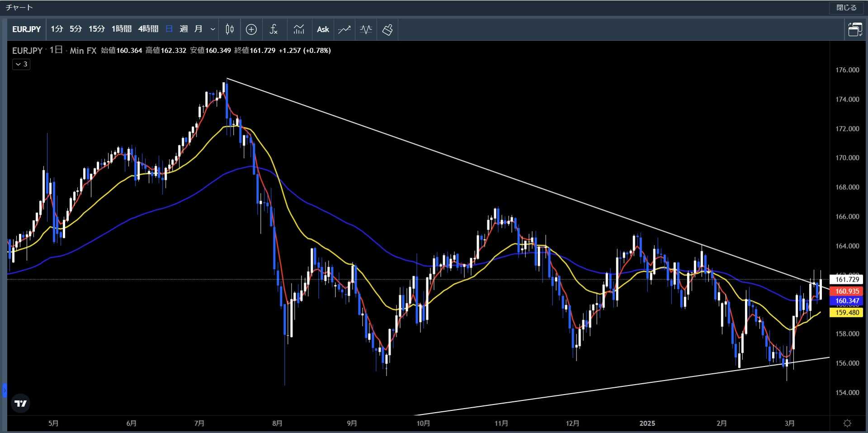The height and width of the screenshot is (433, 868).
Task: Click the EURJPY symbol button in toolbar
Action: (x=26, y=29)
